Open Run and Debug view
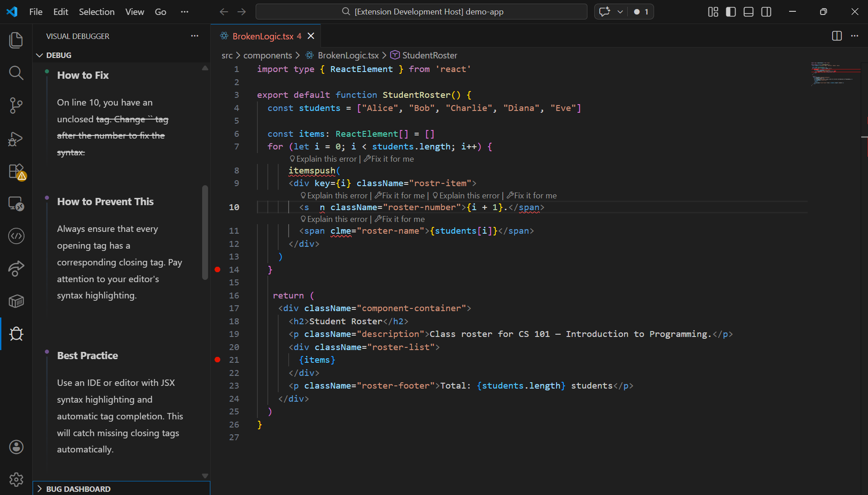Viewport: 868px width, 495px height. tap(16, 139)
